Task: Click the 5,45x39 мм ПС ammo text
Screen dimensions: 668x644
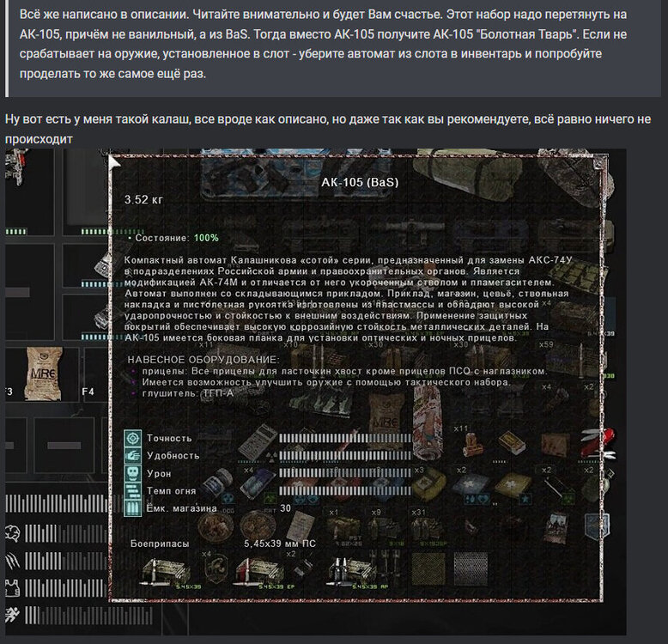Action: [280, 544]
